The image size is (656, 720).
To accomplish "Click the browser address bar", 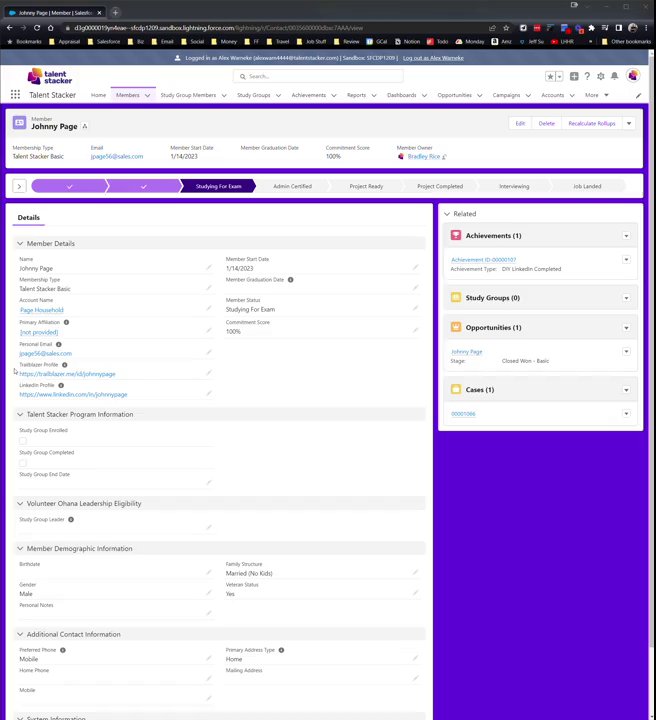I will [x=273, y=28].
